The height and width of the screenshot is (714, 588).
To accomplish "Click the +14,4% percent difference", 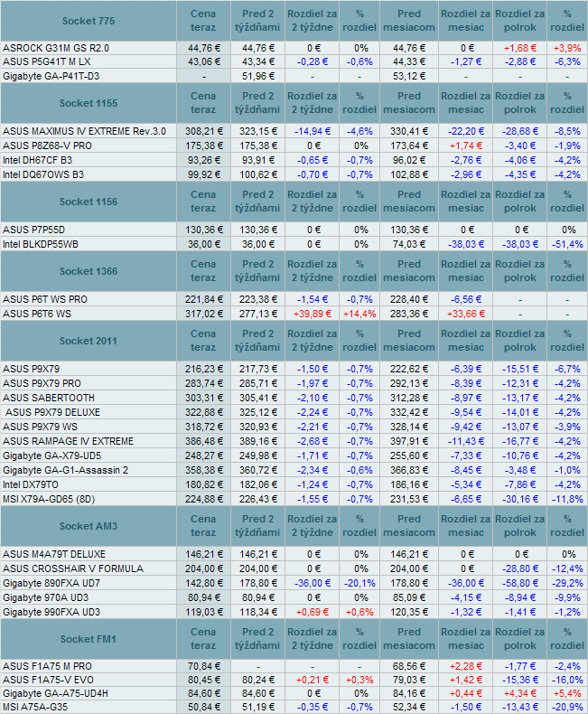I will tap(359, 315).
